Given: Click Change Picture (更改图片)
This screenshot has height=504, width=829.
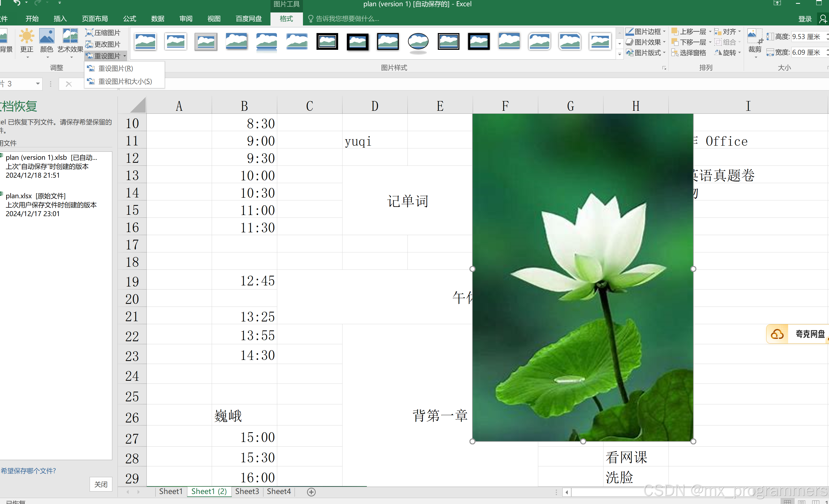Looking at the screenshot, I should pyautogui.click(x=103, y=44).
